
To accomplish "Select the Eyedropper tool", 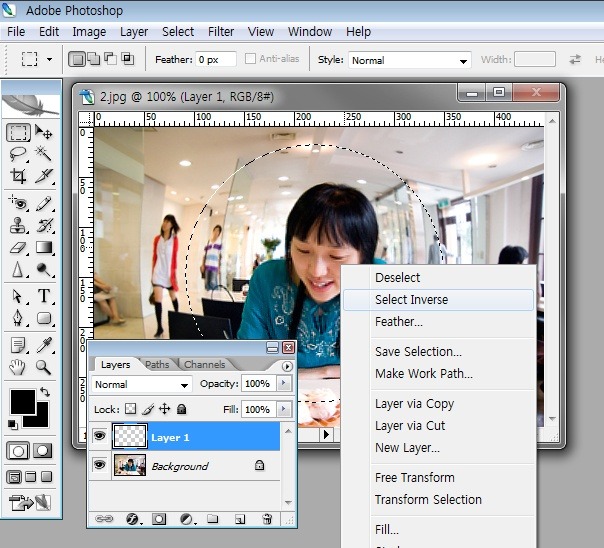I will (44, 345).
